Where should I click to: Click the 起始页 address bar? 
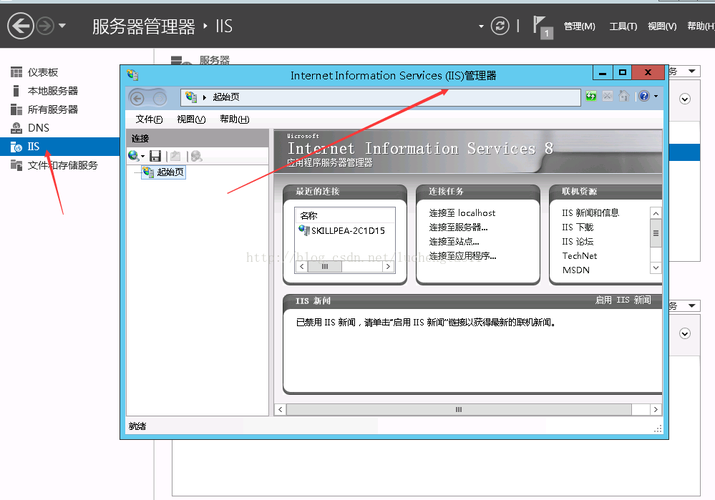point(380,97)
